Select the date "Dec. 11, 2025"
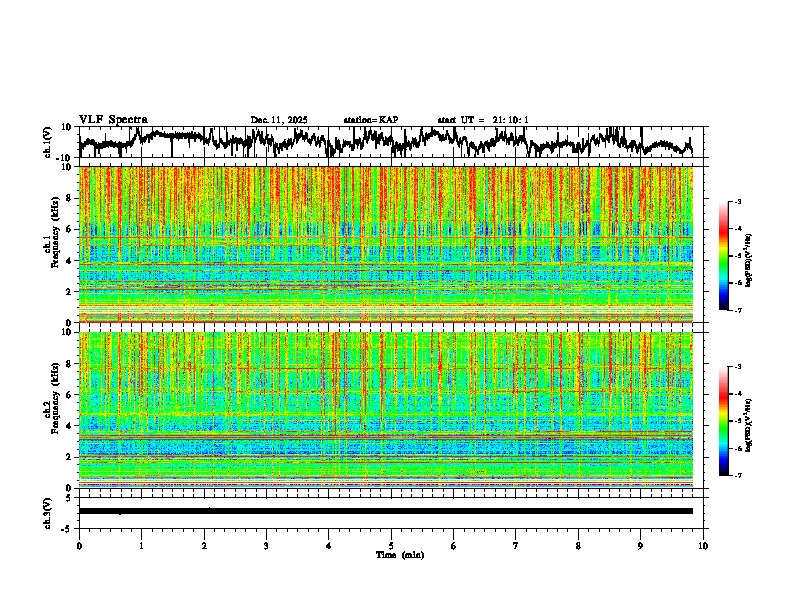This screenshot has width=792, height=612. (279, 120)
